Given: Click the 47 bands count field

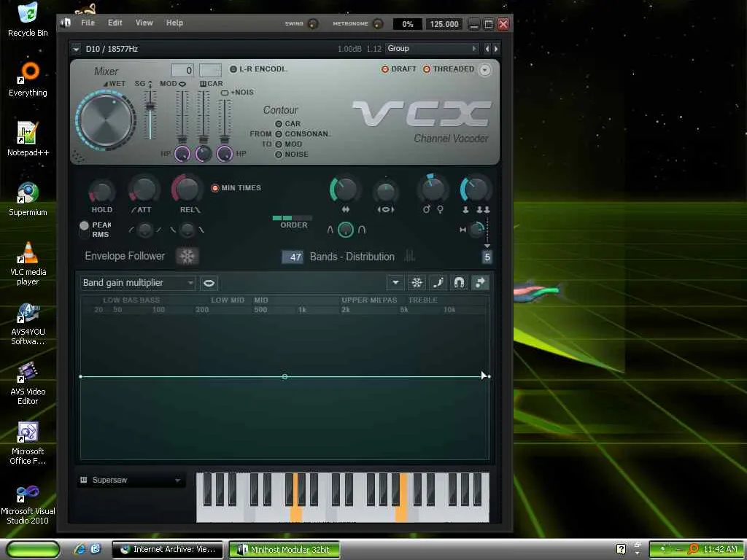Looking at the screenshot, I should (x=292, y=257).
